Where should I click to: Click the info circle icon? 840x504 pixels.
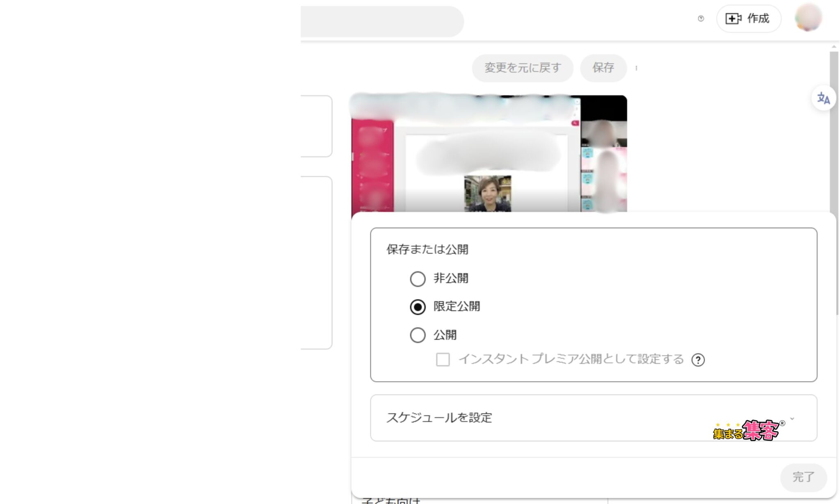pos(698,359)
